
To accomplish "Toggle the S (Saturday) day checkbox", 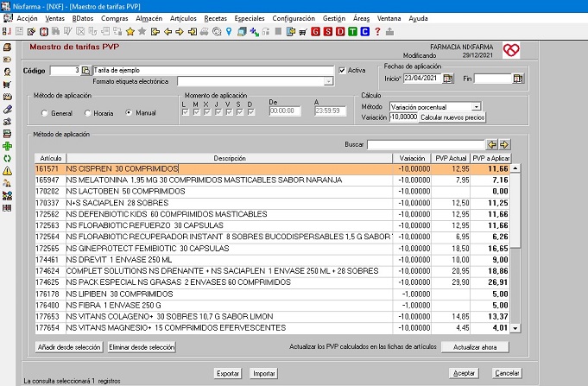I will tap(240, 111).
